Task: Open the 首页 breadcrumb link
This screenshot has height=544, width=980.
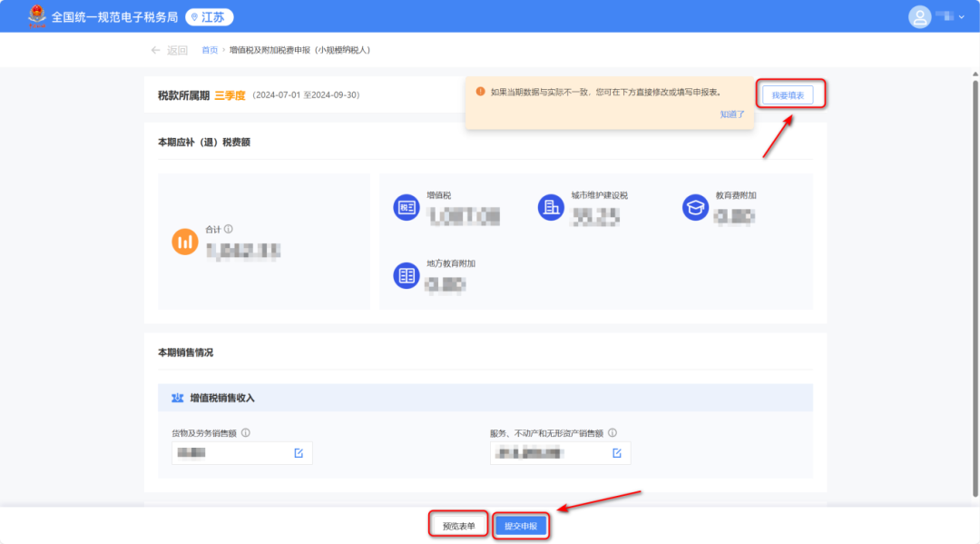Action: [x=209, y=50]
